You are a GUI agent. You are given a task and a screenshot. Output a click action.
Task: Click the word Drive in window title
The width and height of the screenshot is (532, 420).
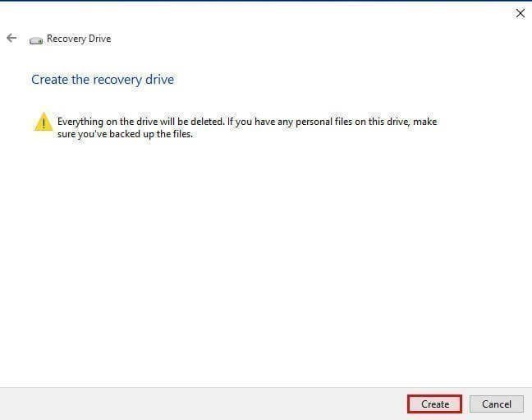99,39
